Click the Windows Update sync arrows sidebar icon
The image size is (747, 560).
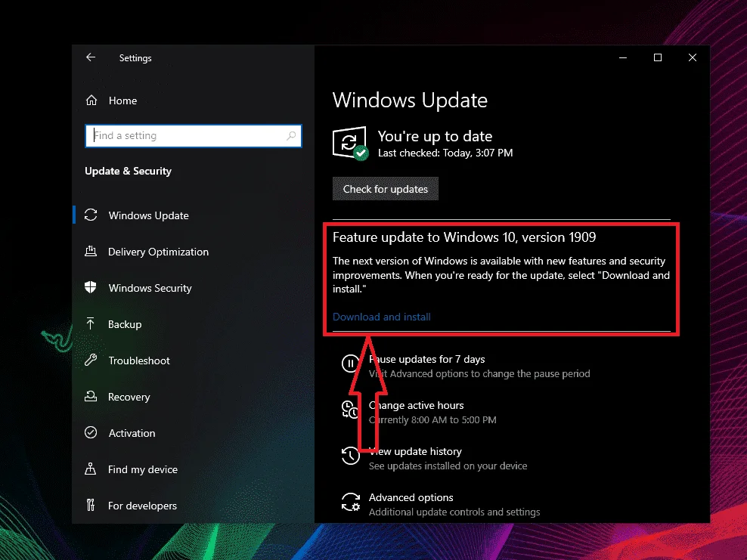pos(91,215)
